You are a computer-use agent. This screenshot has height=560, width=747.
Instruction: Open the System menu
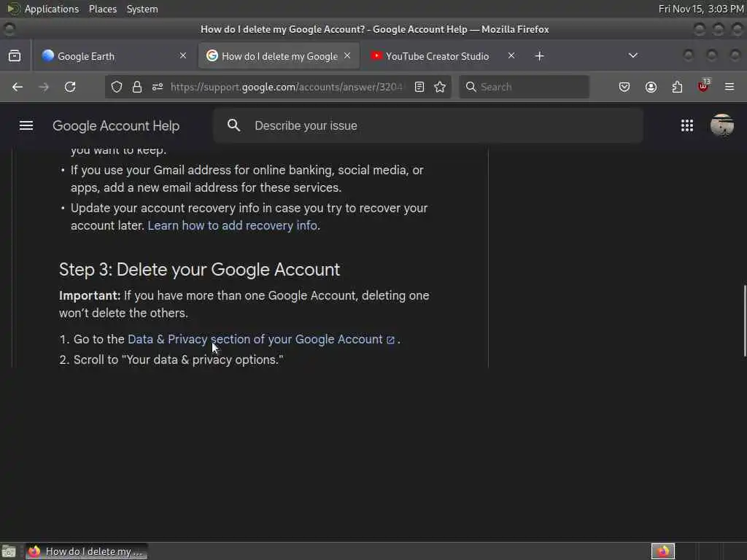pos(142,9)
